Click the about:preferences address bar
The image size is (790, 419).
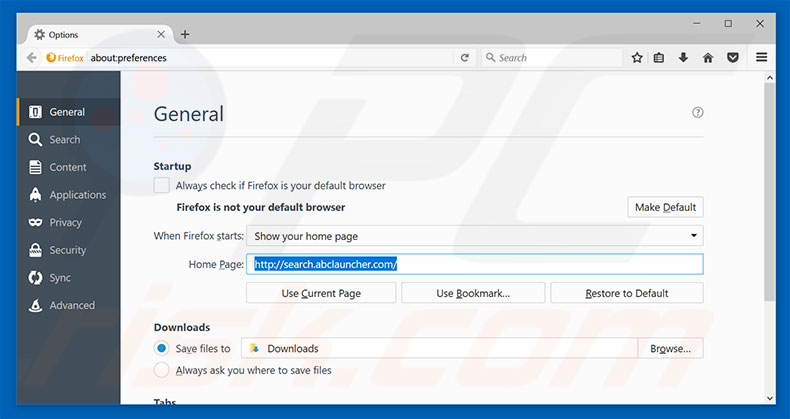pyautogui.click(x=271, y=58)
